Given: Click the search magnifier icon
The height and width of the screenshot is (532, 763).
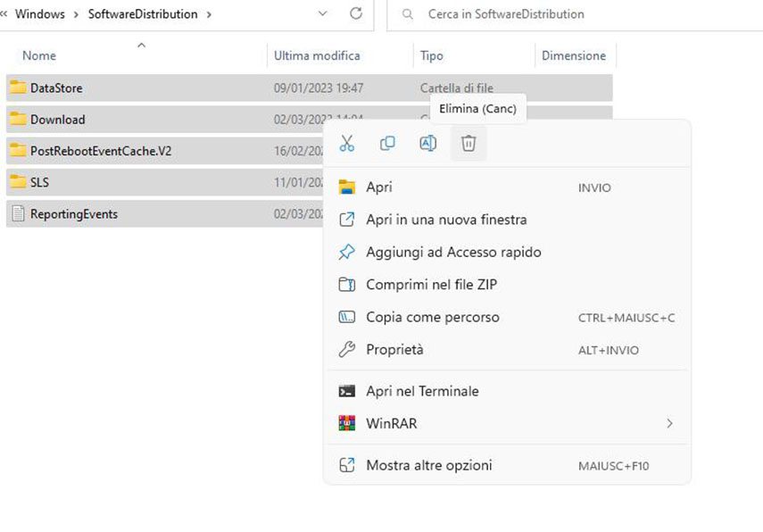Looking at the screenshot, I should click(x=406, y=14).
